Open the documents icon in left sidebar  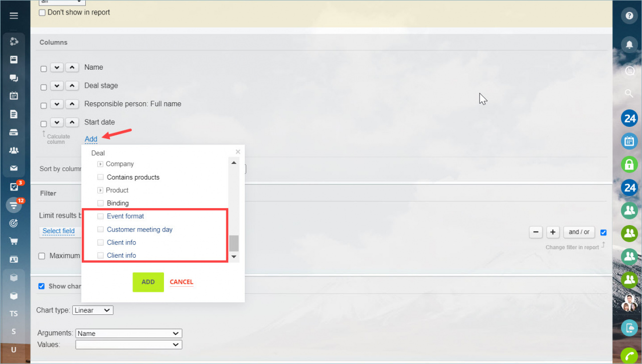coord(14,114)
